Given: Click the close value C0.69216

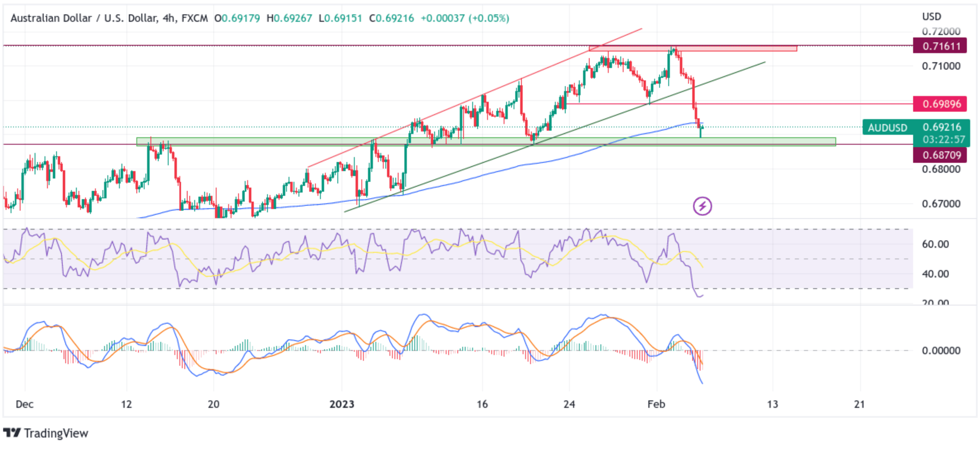Looking at the screenshot, I should tap(391, 18).
